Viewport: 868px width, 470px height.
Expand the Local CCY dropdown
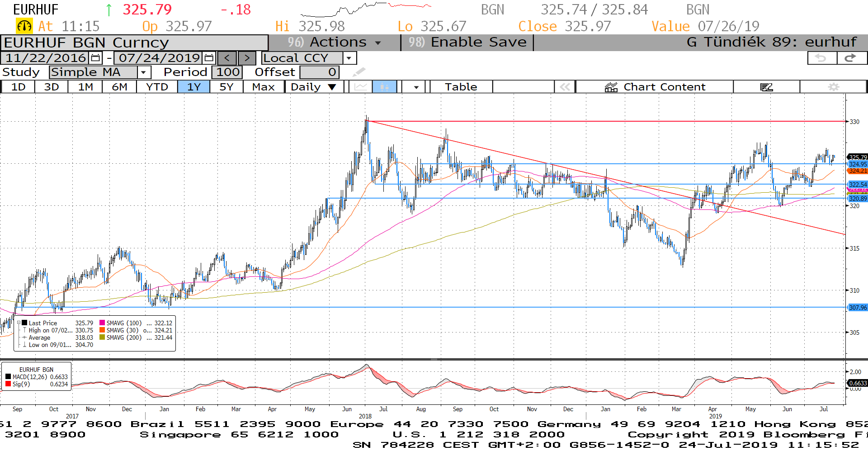(x=349, y=58)
